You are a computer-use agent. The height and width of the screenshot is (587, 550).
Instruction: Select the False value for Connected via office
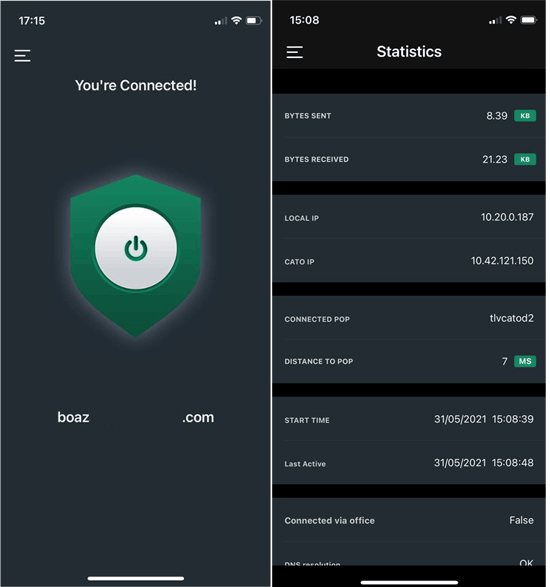[522, 520]
